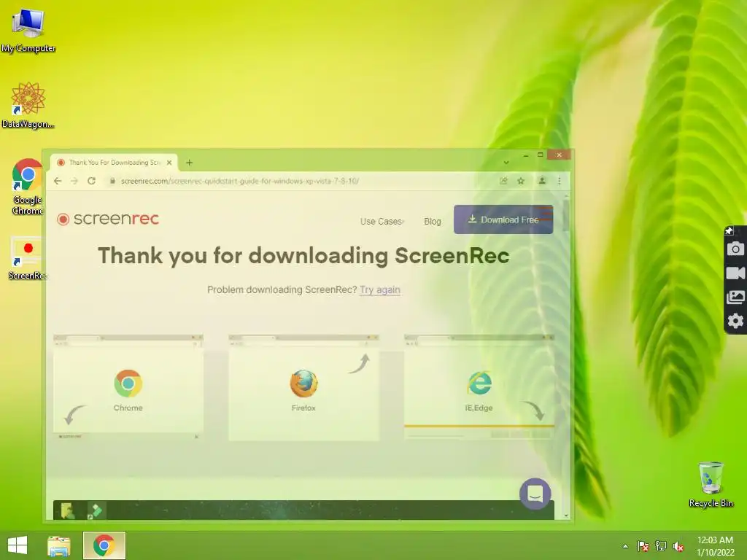
Task: Open the taskbar clock and date
Action: coord(715,545)
